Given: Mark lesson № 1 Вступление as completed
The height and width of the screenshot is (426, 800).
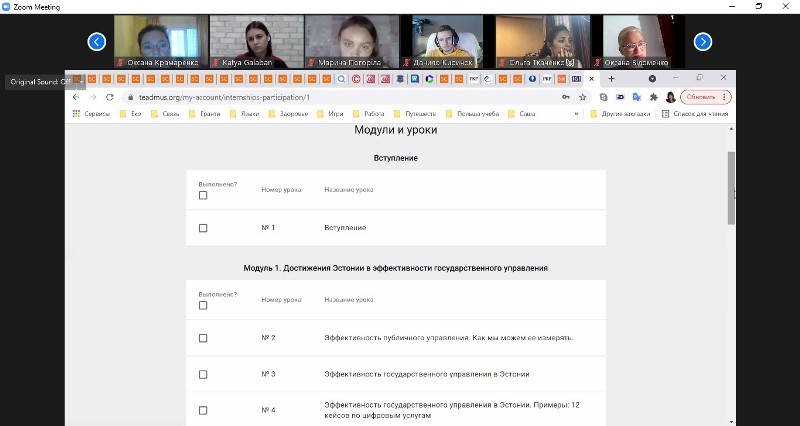Looking at the screenshot, I should tap(203, 228).
